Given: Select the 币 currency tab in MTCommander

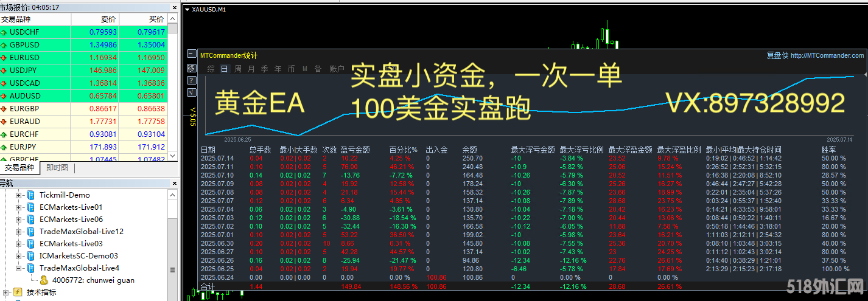Looking at the screenshot, I should pyautogui.click(x=292, y=69).
